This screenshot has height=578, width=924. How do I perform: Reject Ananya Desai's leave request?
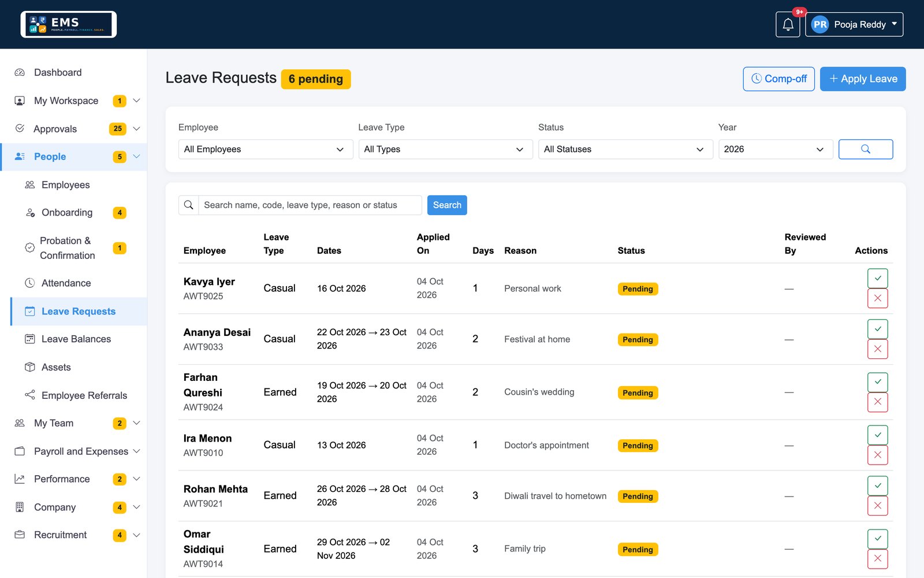[877, 349]
